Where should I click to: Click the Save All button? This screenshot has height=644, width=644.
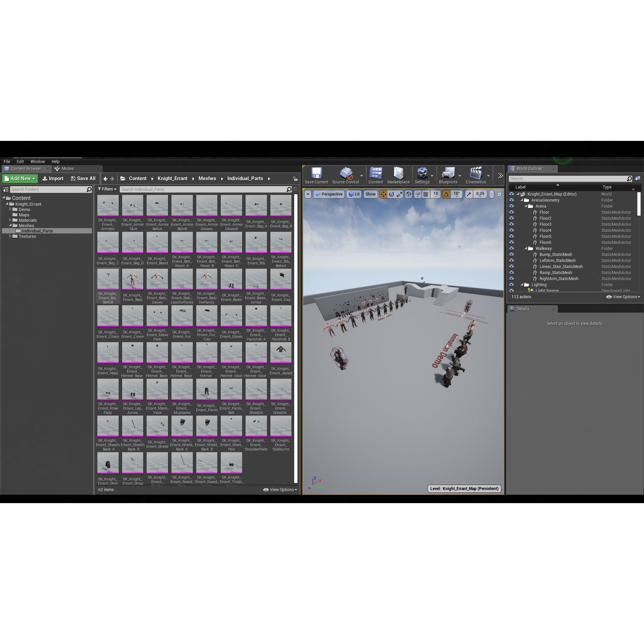coord(83,178)
